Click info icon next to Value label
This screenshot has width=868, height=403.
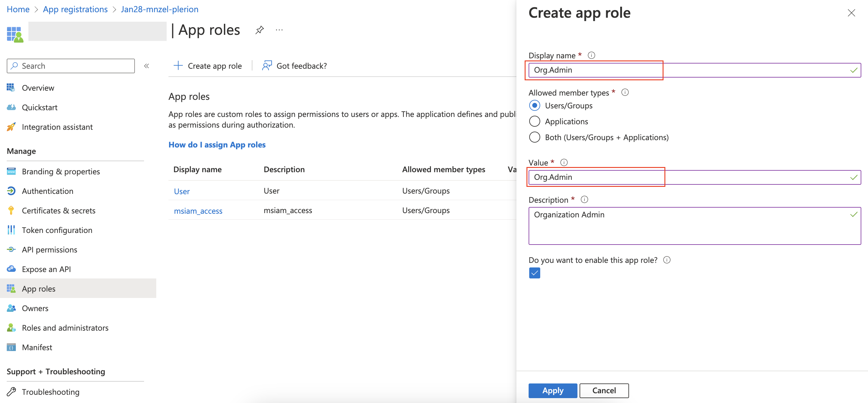[x=564, y=162]
